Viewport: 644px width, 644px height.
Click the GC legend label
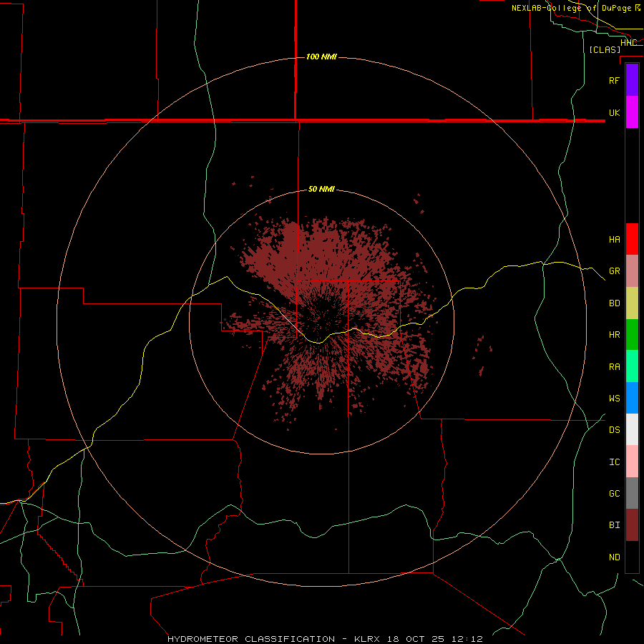pos(614,494)
